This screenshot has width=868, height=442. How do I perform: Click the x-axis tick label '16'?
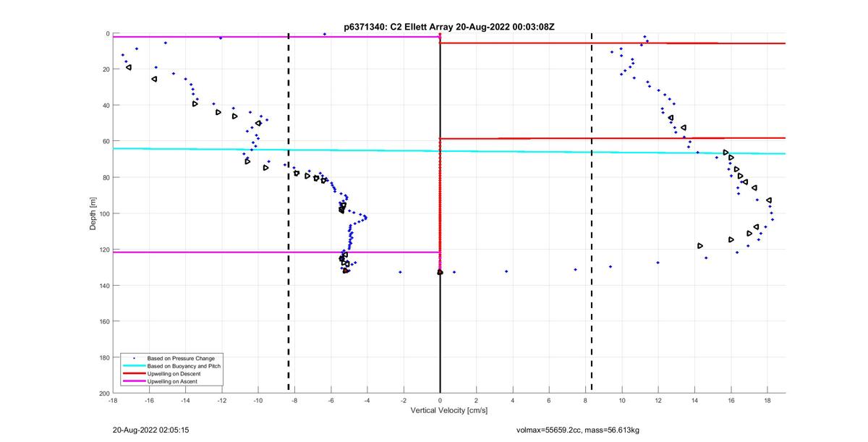tap(731, 400)
